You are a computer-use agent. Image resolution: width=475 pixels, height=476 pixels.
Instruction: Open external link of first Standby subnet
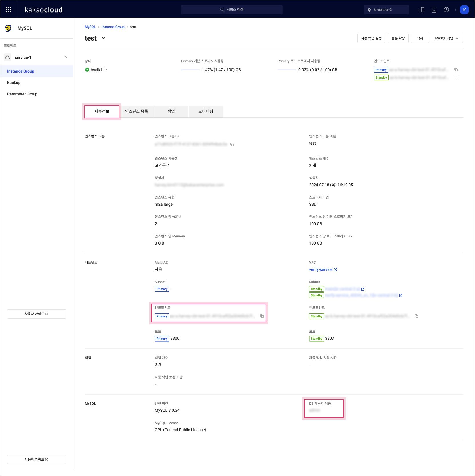(363, 289)
